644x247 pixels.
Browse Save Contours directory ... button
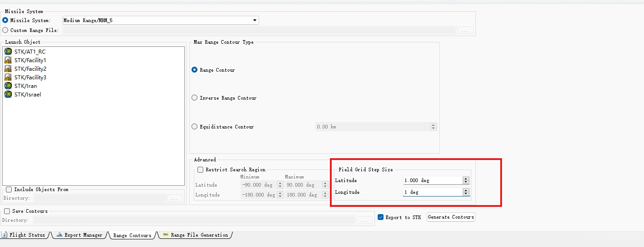365,220
